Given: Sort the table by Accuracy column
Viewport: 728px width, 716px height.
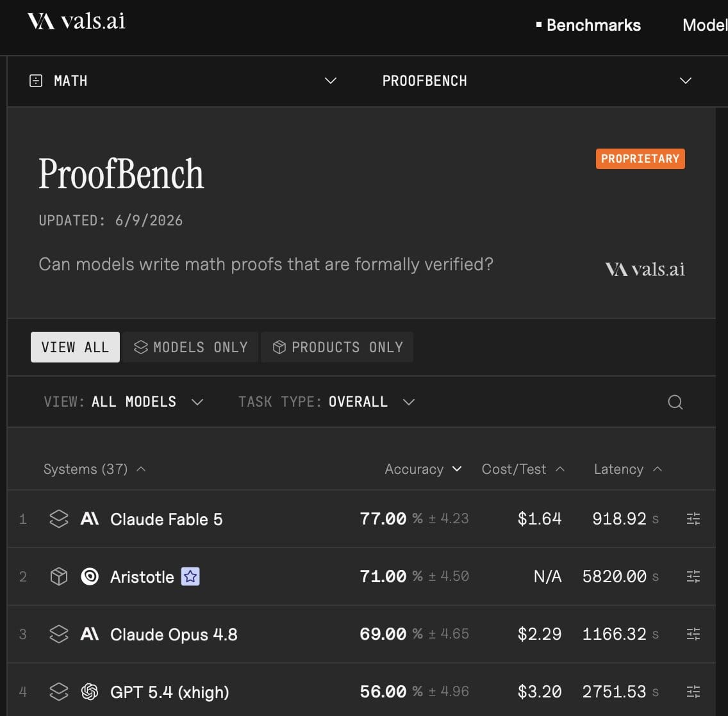Looking at the screenshot, I should 423,469.
